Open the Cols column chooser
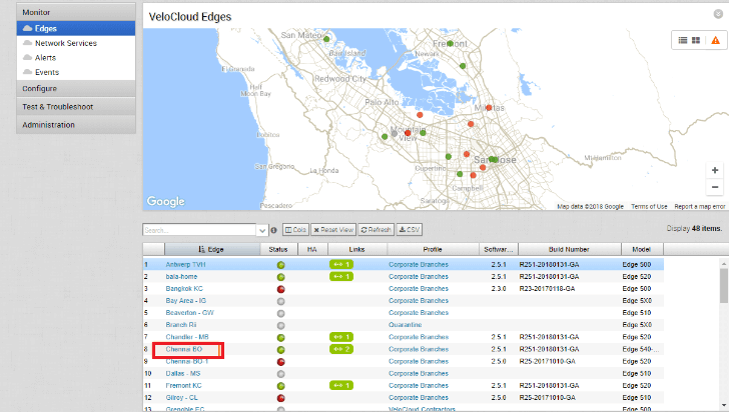 296,230
